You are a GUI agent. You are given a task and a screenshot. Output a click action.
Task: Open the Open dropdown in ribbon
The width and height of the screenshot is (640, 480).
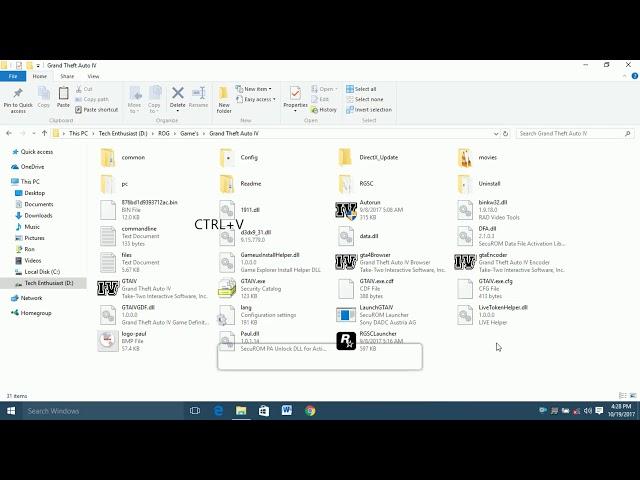324,89
